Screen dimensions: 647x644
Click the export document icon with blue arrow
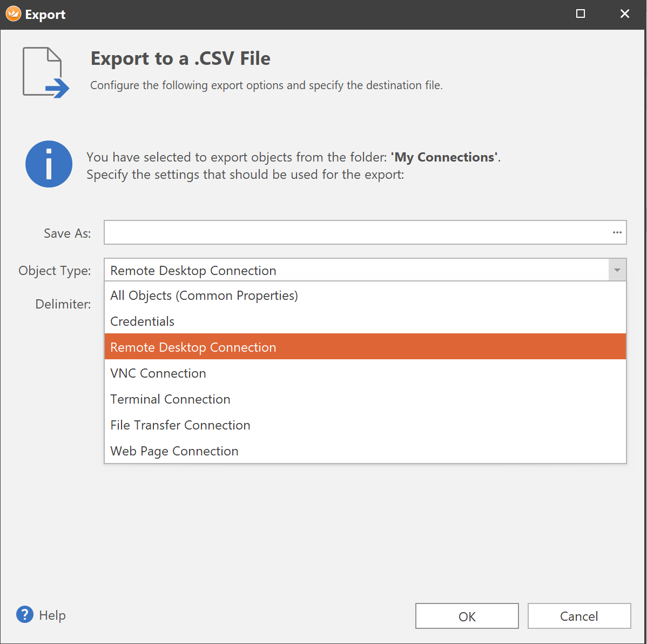click(x=45, y=72)
